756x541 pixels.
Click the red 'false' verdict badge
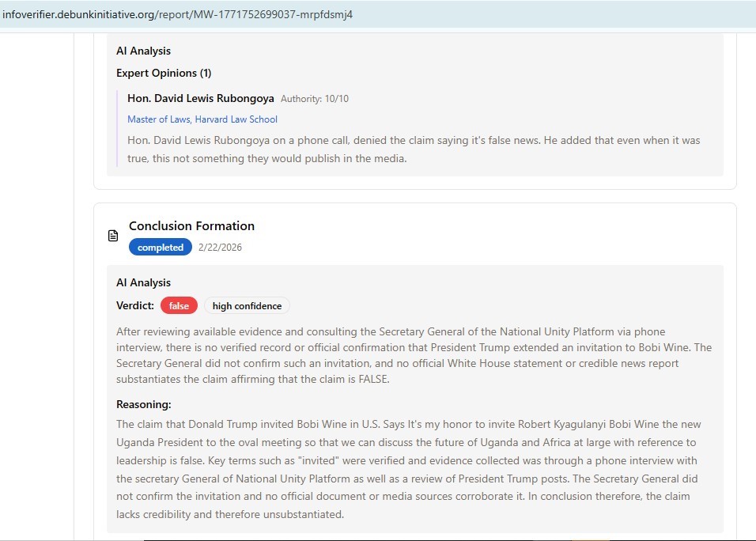click(x=179, y=306)
